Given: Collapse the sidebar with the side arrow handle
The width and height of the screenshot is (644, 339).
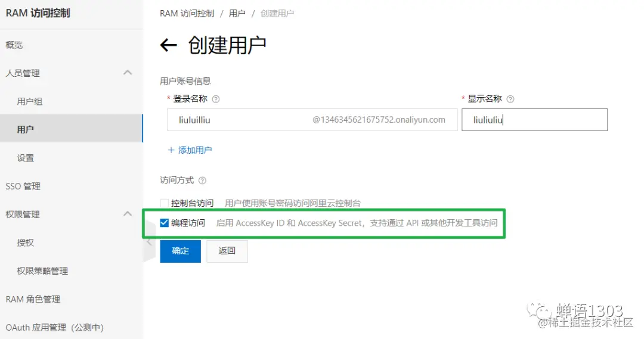Looking at the screenshot, I should (x=148, y=242).
